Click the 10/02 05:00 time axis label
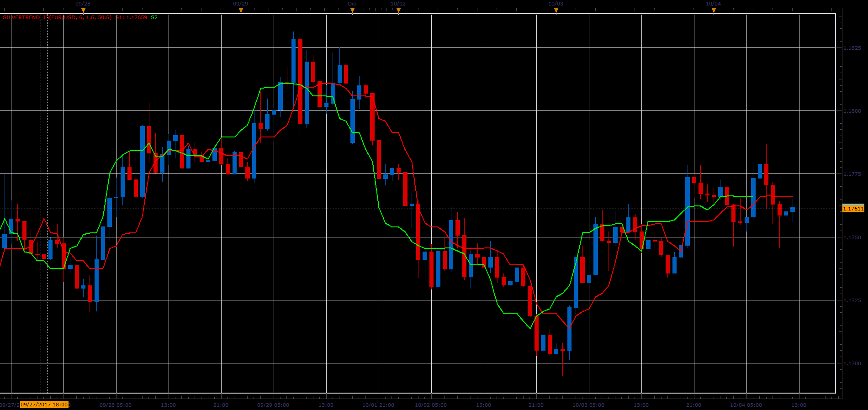This screenshot has height=410, width=868. point(431,405)
